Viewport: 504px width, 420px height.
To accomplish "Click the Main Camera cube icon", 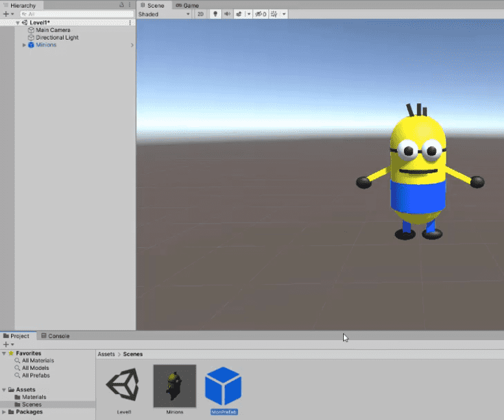I will pos(31,30).
